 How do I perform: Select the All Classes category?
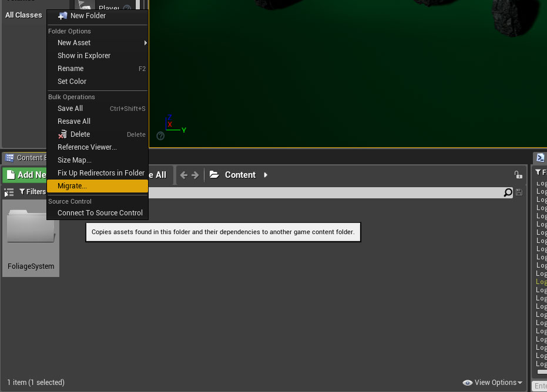pos(24,15)
